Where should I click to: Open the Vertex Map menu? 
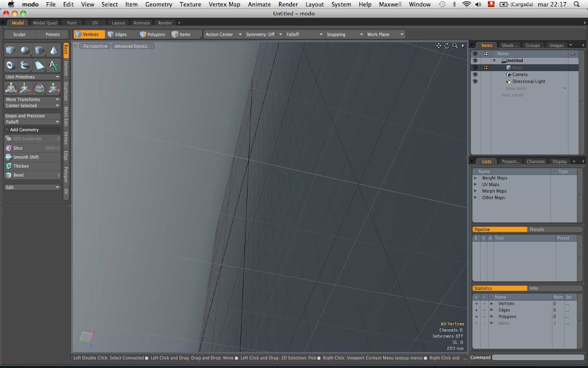point(224,5)
